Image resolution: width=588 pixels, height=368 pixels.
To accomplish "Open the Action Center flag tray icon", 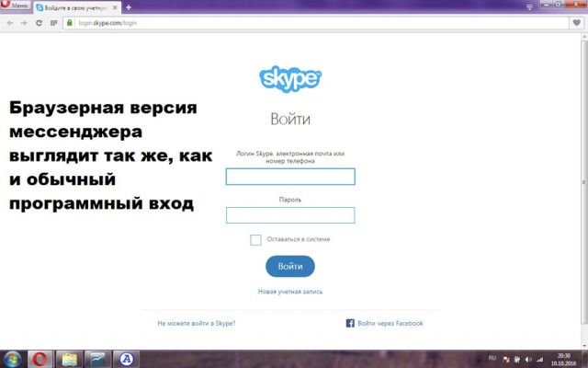I will [x=506, y=360].
